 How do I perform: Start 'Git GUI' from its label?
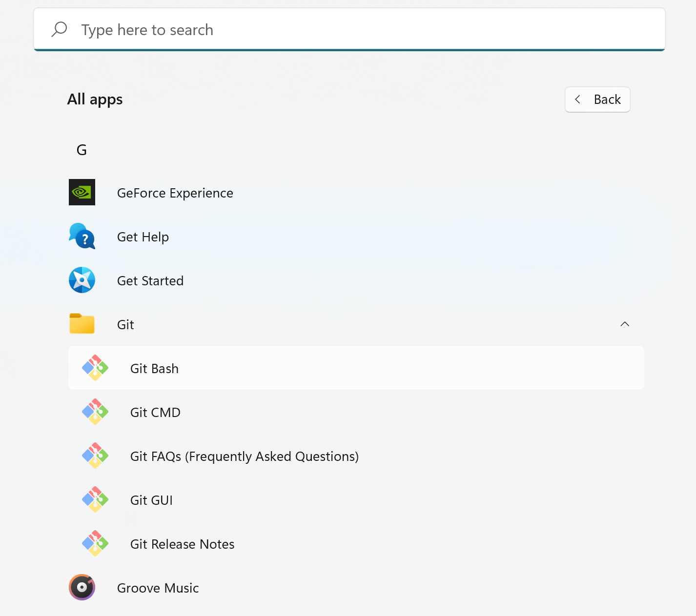(151, 500)
